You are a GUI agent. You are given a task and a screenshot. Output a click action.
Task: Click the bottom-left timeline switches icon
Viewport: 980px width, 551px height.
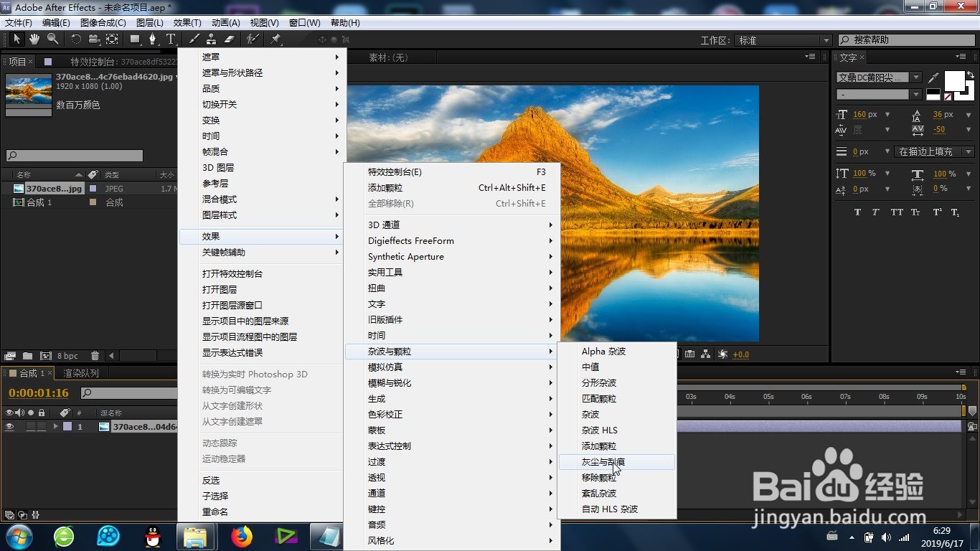[x=9, y=514]
